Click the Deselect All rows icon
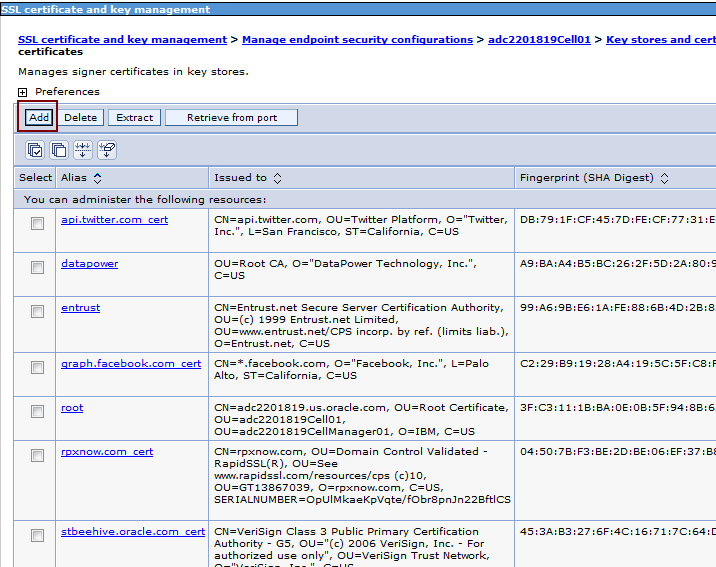This screenshot has width=716, height=567. [59, 150]
